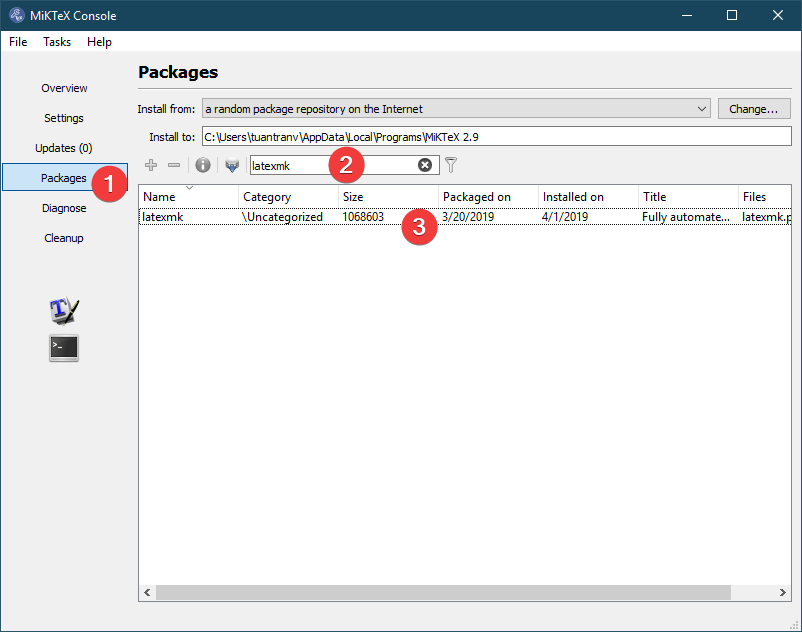
Task: Click the horizontal scrollbar right arrow
Action: (783, 592)
